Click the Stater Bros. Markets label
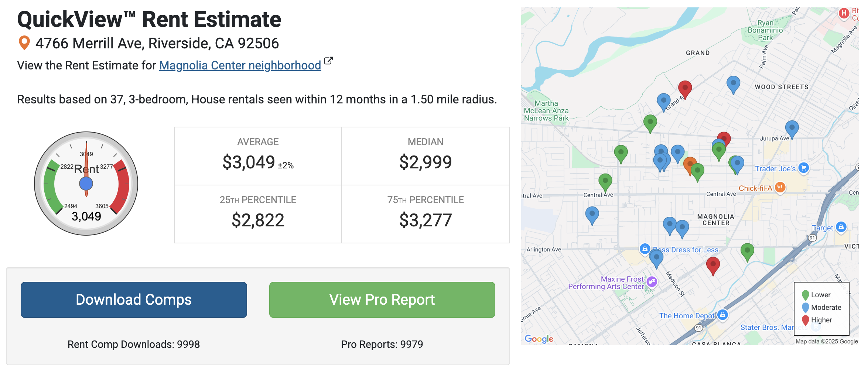 [x=766, y=328]
